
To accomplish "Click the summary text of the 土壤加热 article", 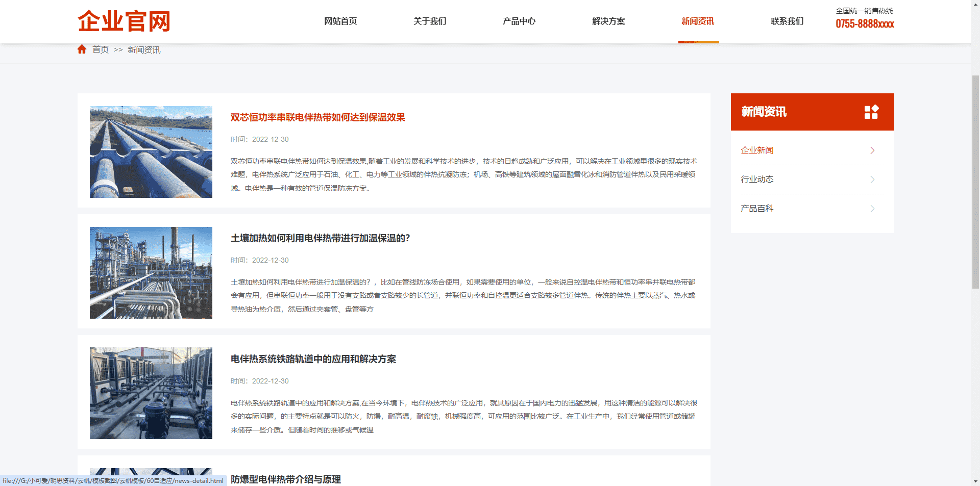I will pos(463,295).
